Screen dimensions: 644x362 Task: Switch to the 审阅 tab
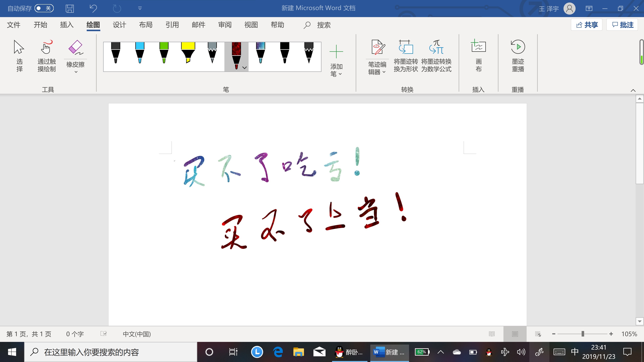point(225,25)
